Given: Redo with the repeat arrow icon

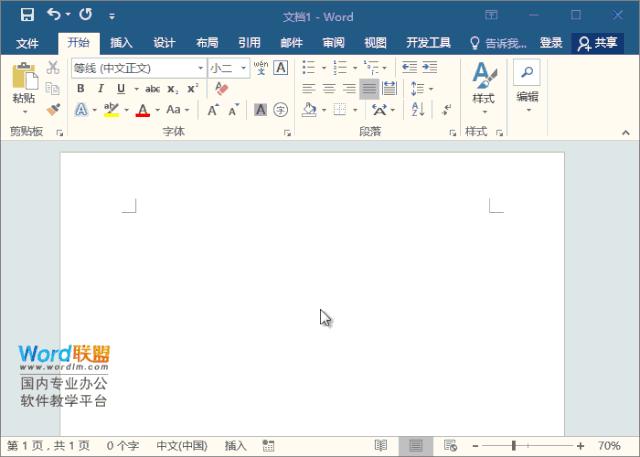Looking at the screenshot, I should pos(86,15).
